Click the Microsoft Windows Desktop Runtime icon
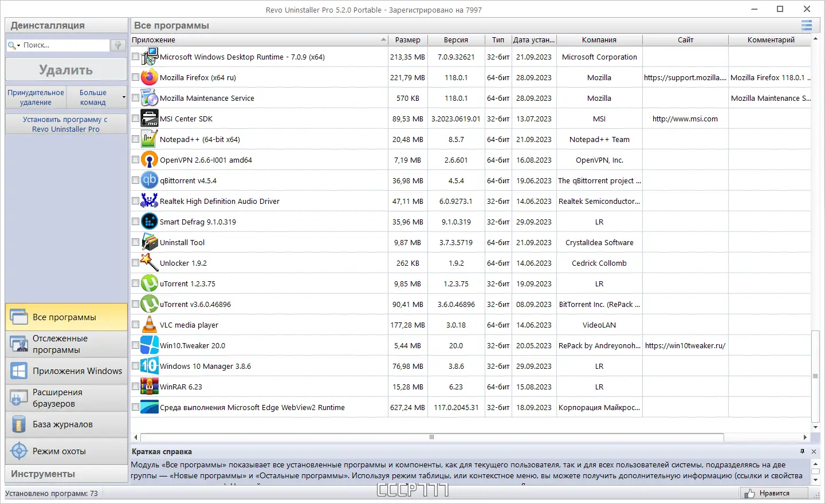The width and height of the screenshot is (825, 504). point(150,57)
